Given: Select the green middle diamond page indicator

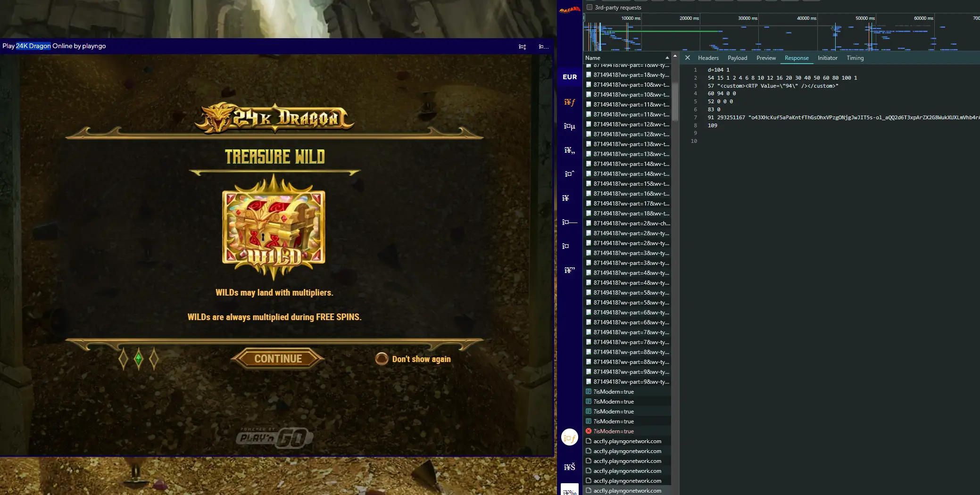Looking at the screenshot, I should [x=138, y=359].
